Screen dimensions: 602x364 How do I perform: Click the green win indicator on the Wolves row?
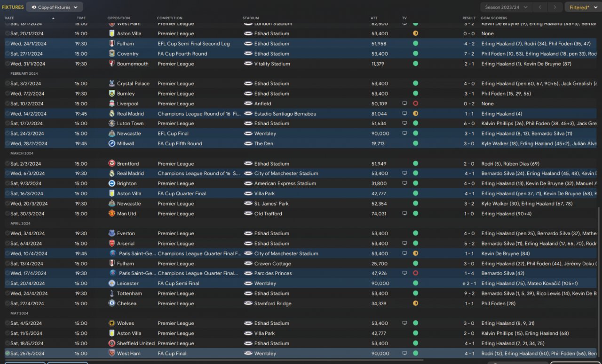(x=415, y=324)
